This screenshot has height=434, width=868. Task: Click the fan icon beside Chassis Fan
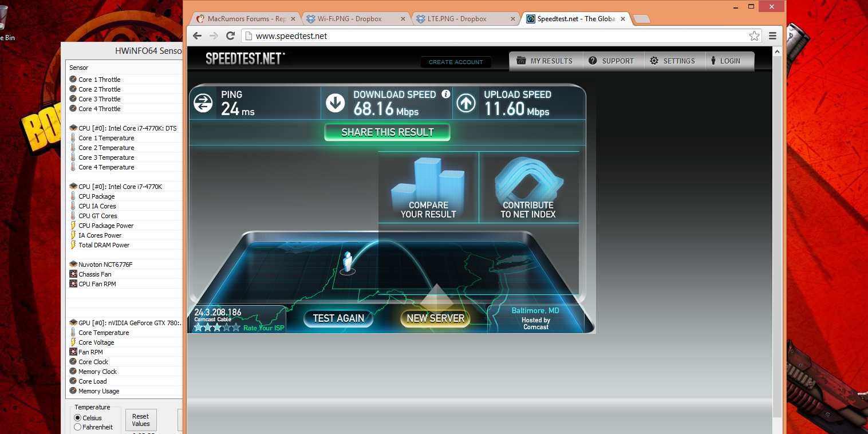[73, 274]
